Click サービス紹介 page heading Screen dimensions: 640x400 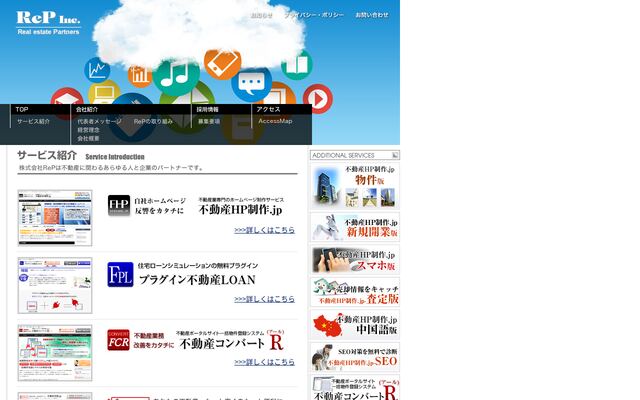[x=47, y=156]
